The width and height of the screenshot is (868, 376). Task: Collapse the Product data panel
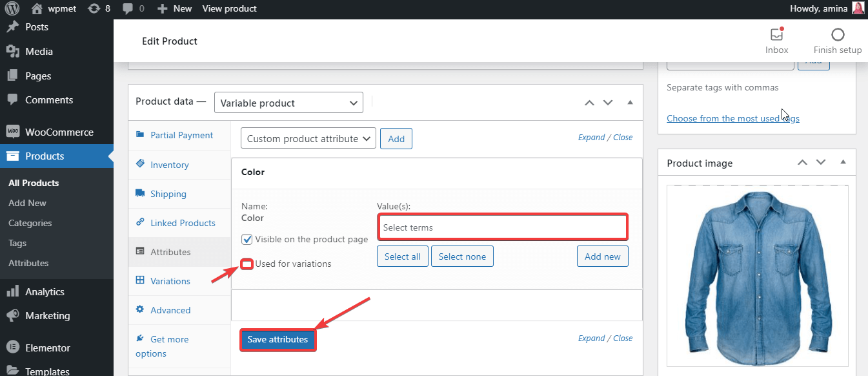pos(630,102)
